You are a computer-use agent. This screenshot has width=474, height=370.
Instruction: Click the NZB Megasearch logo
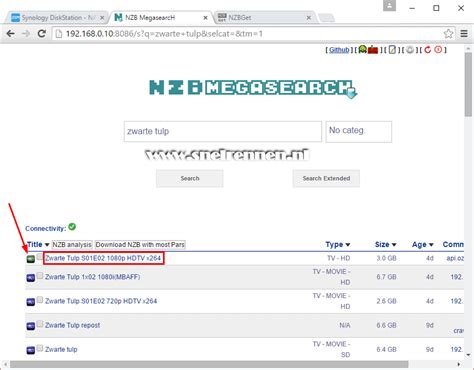pos(253,88)
